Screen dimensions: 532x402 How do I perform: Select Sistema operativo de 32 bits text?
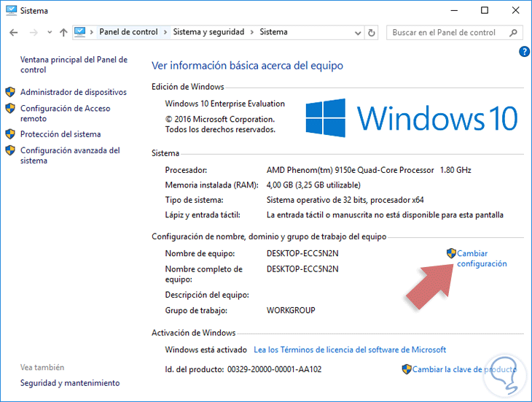point(345,200)
